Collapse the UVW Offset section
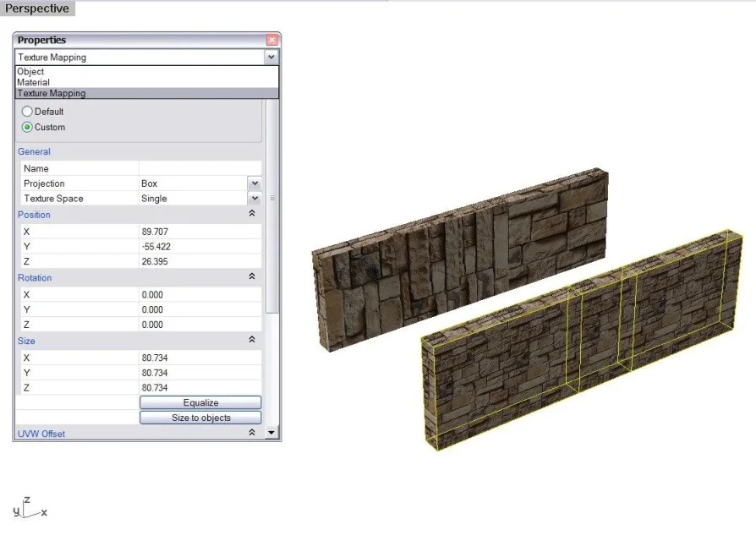The image size is (756, 541). click(x=252, y=433)
